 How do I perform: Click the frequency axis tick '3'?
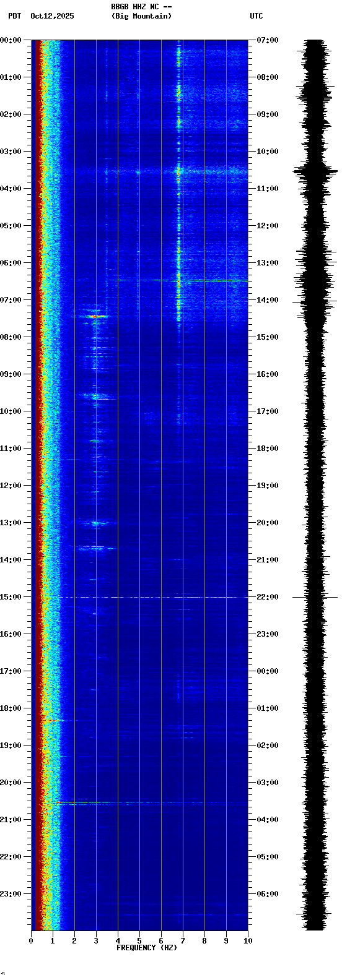(x=96, y=941)
